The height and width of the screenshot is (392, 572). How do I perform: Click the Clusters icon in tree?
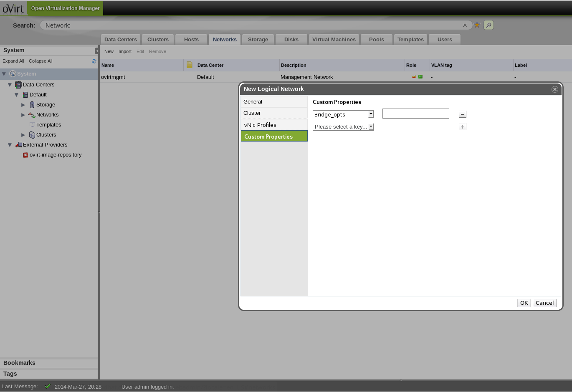click(x=32, y=135)
